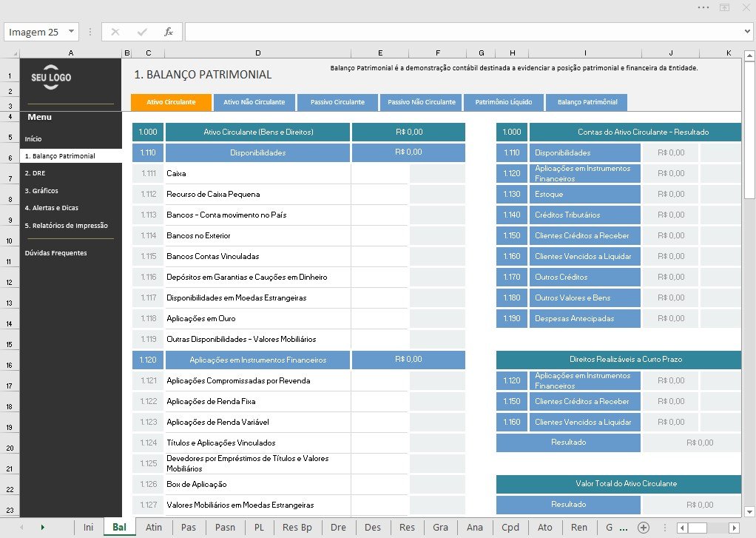Open the Pasn sheet tab
This screenshot has height=538, width=756.
(x=225, y=528)
